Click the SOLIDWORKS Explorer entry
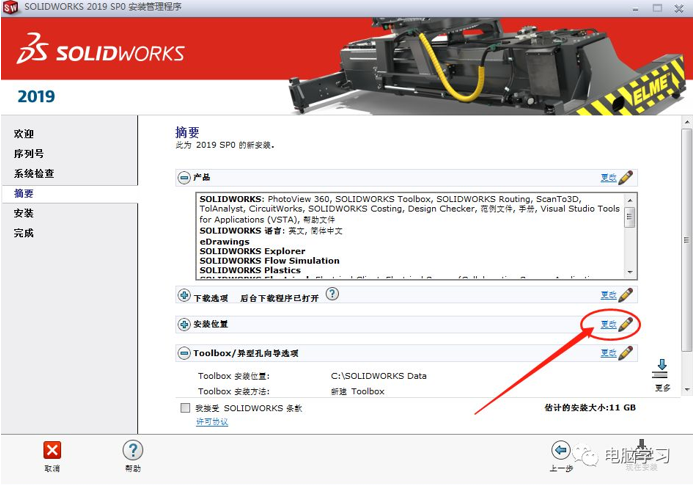 252,251
